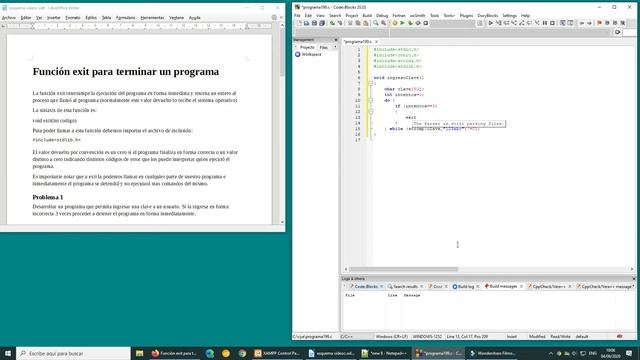Switch to the Files tab in Management panel
The height and width of the screenshot is (360, 640).
point(324,47)
